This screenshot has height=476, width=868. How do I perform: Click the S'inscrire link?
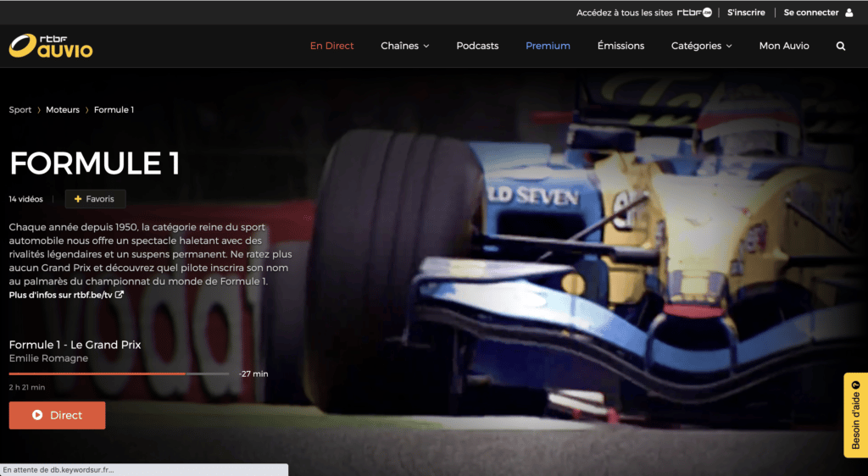click(746, 12)
